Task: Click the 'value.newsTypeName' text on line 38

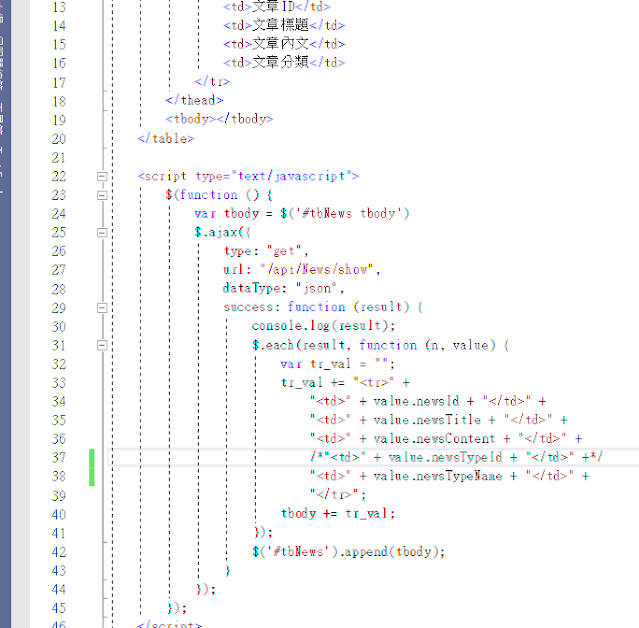Action: [438, 476]
